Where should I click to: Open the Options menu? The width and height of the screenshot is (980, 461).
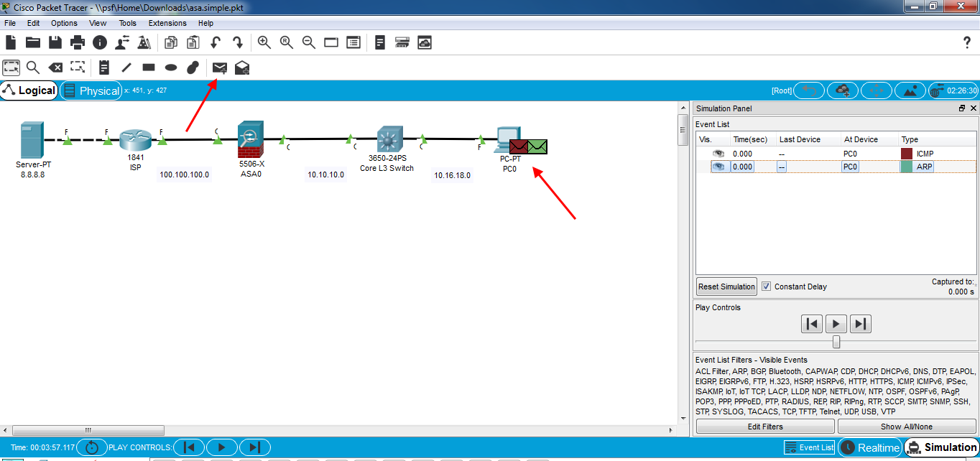(x=64, y=22)
